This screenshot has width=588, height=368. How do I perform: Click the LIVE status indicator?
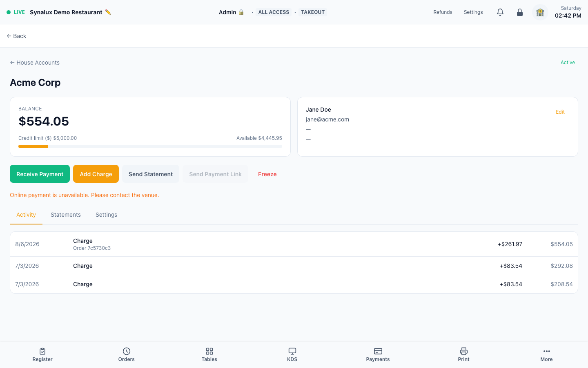pyautogui.click(x=16, y=12)
